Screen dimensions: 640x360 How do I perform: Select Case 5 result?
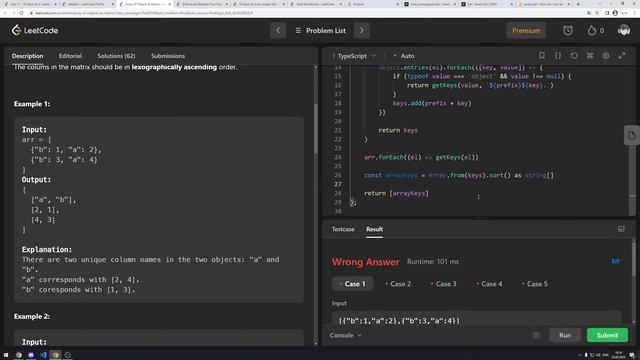534,284
